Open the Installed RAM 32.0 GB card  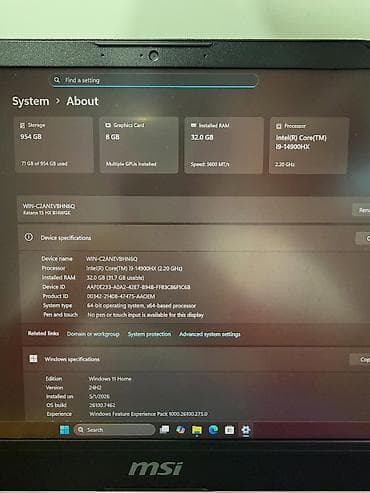224,145
